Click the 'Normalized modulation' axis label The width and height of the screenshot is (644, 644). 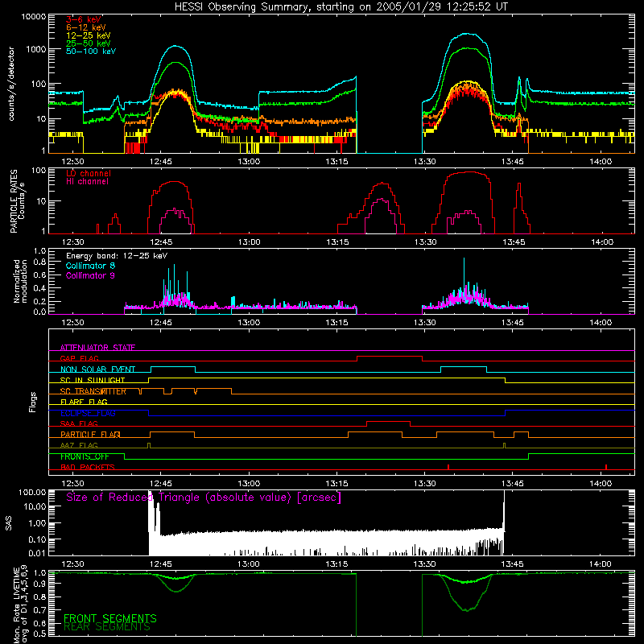point(19,281)
